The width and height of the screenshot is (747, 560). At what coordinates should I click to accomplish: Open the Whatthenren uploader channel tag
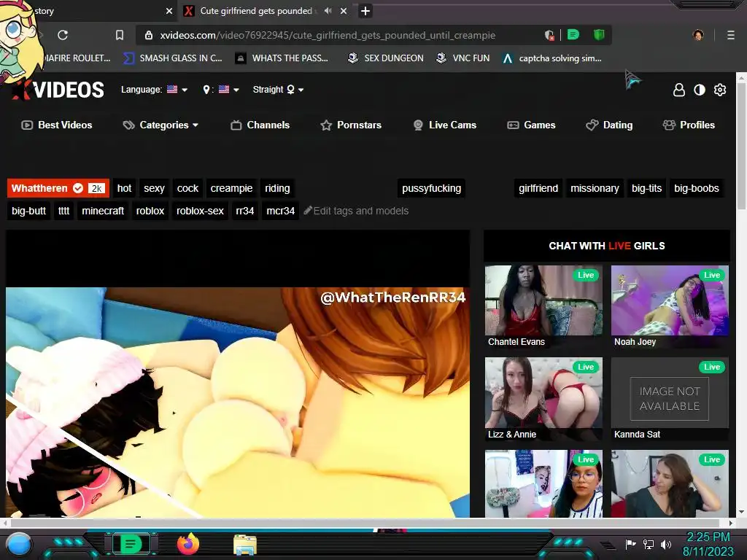pyautogui.click(x=58, y=188)
